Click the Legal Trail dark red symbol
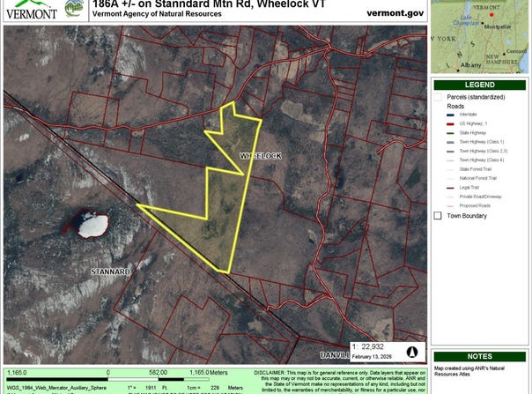 point(451,188)
